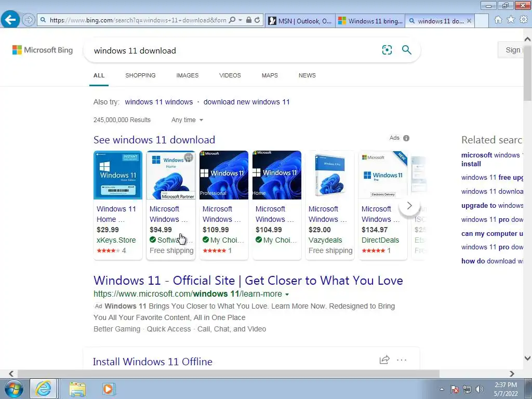The width and height of the screenshot is (532, 399).
Task: Expand the Any time filter dropdown
Action: [x=187, y=120]
